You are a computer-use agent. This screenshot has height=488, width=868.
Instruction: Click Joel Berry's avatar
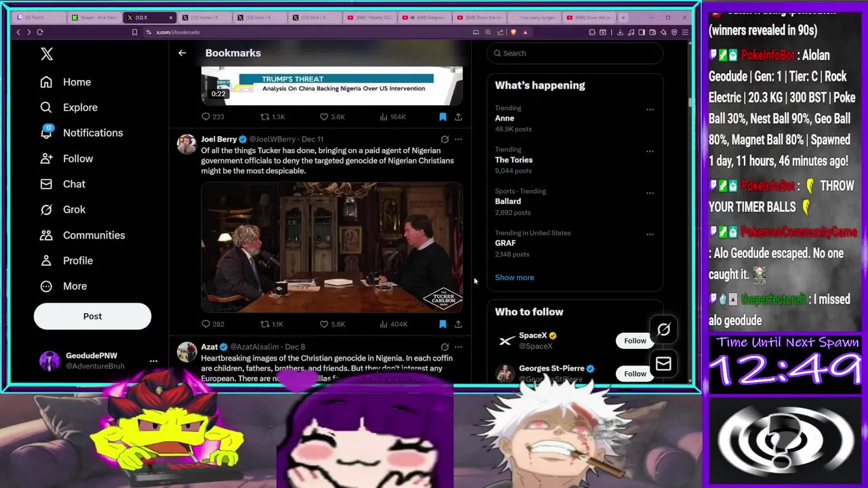[x=186, y=144]
